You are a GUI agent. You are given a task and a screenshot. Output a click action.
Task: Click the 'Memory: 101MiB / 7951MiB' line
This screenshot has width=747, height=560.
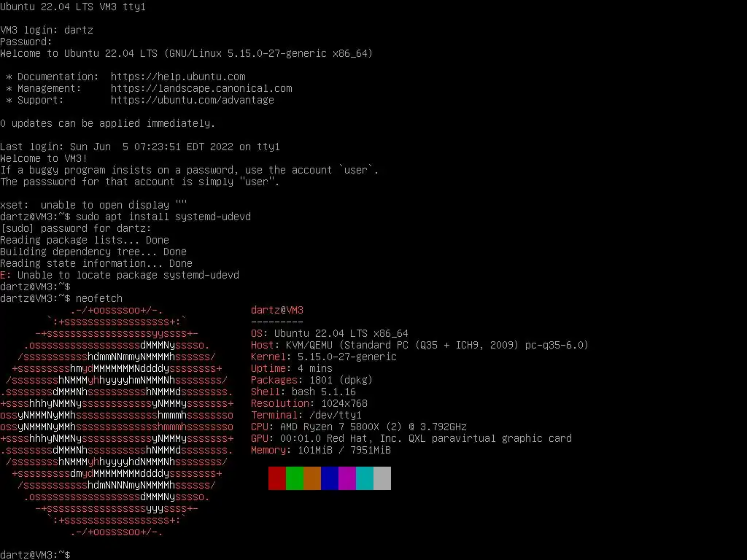[x=321, y=450]
